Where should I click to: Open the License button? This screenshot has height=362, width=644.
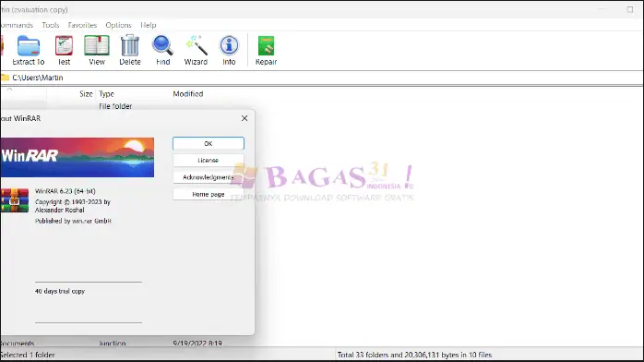point(209,161)
